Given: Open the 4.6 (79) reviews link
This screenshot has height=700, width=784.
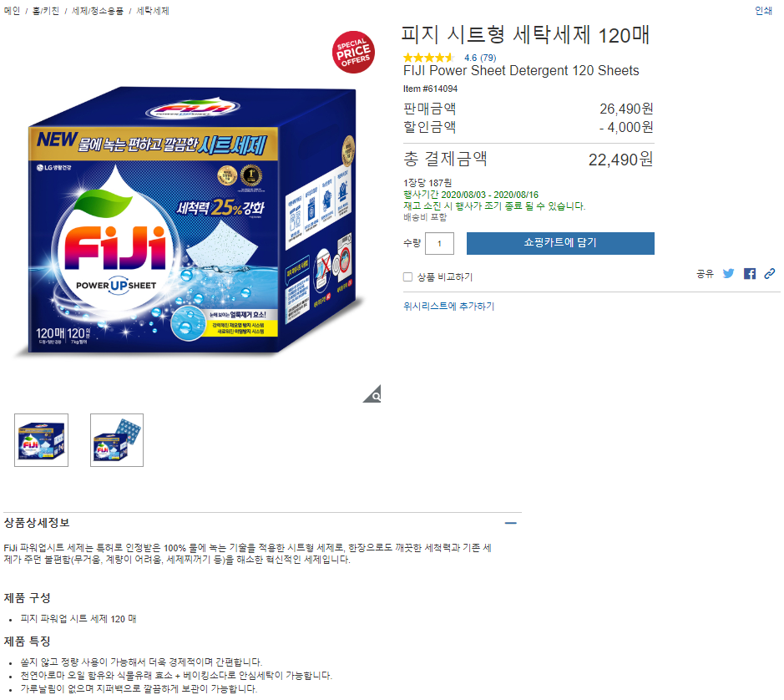Looking at the screenshot, I should (x=480, y=58).
